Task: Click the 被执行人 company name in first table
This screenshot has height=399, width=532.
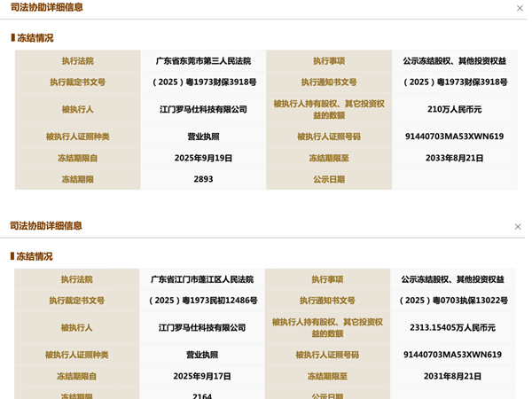Action: pos(203,109)
